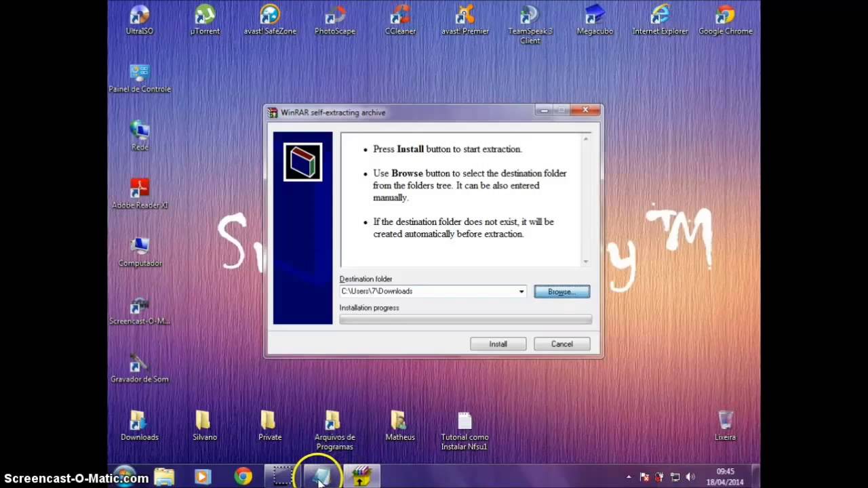Click the network icon in system tray
The width and height of the screenshot is (868, 488).
(675, 477)
